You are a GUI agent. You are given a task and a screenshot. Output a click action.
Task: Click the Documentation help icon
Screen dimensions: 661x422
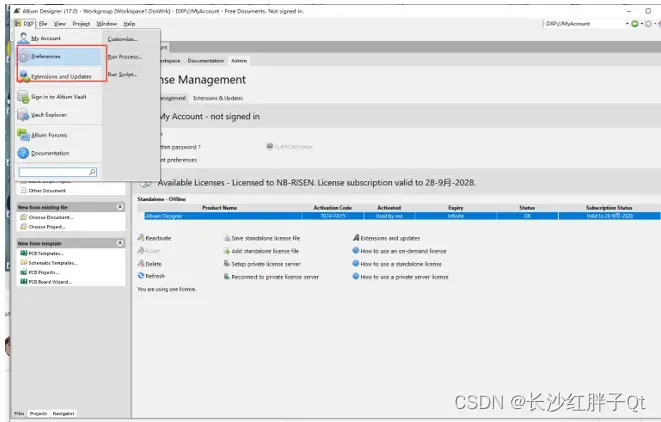[24, 153]
